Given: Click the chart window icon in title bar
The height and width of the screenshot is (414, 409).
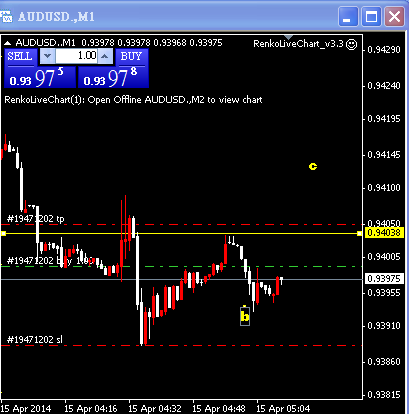Looking at the screenshot, I should pyautogui.click(x=6, y=16).
